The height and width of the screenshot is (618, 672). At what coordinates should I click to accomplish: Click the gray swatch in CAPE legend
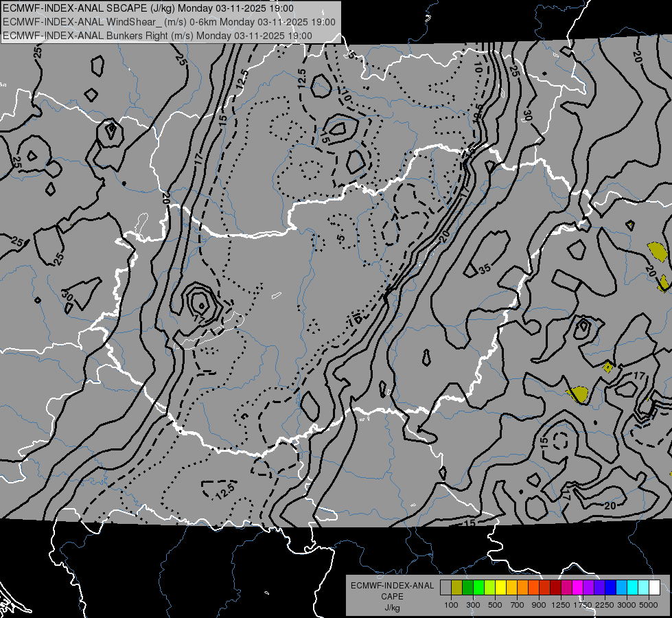tap(445, 588)
